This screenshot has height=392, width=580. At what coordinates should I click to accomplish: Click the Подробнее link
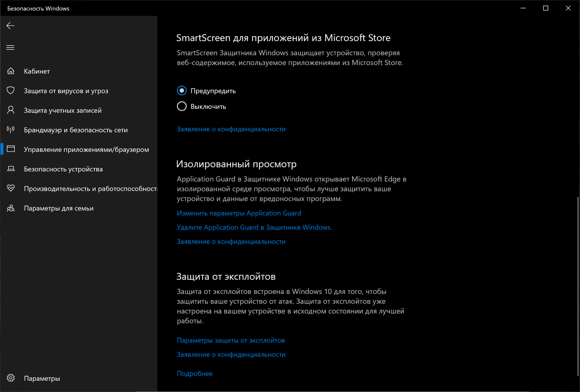tap(194, 373)
